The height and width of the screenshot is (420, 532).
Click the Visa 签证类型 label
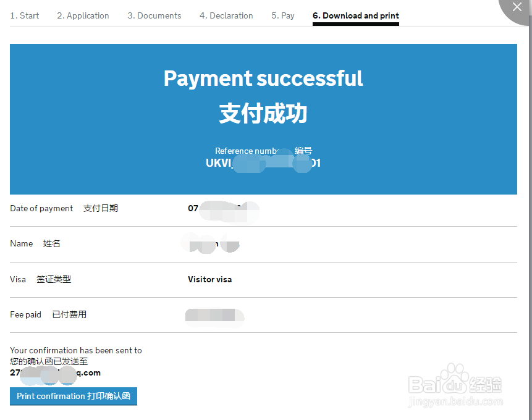pos(40,279)
